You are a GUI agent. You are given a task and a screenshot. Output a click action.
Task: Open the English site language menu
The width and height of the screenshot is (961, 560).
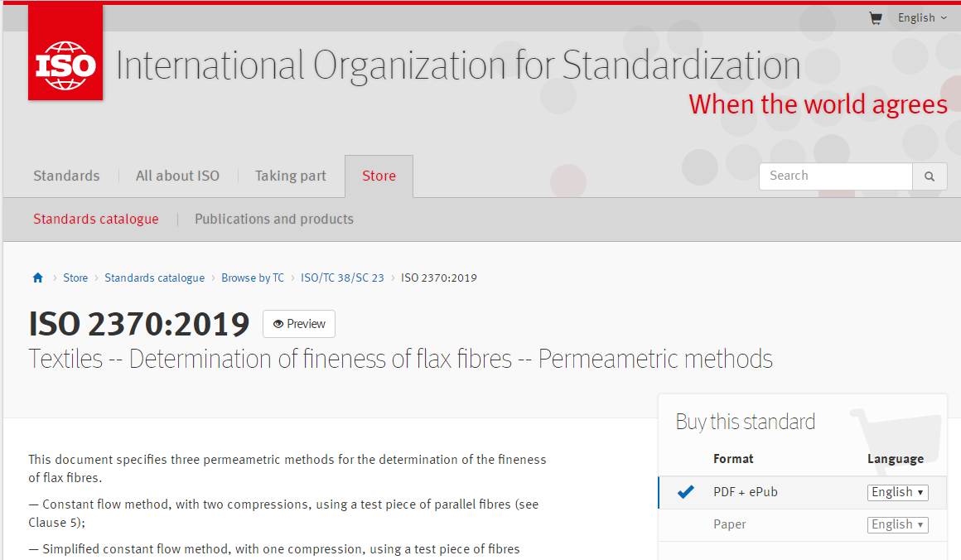[922, 17]
